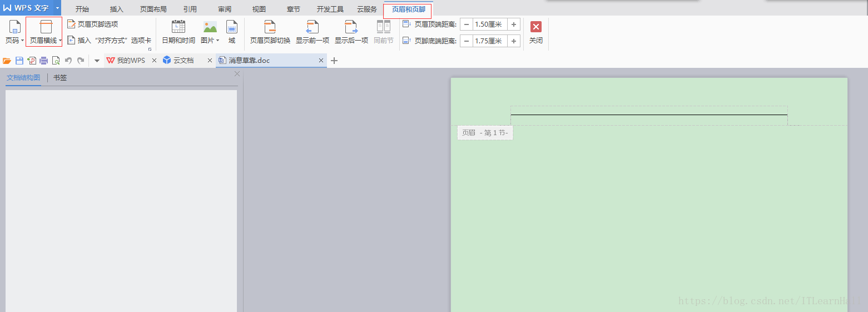Click 页眉页脚切换 to switch header/footer
Viewport: 868px width, 312px height.
[270, 32]
